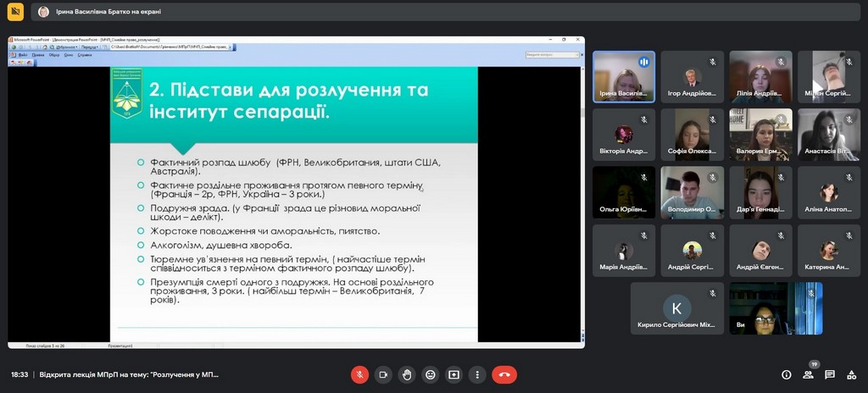
Task: Select Ірина Василів... speaker video tile
Action: pyautogui.click(x=623, y=76)
